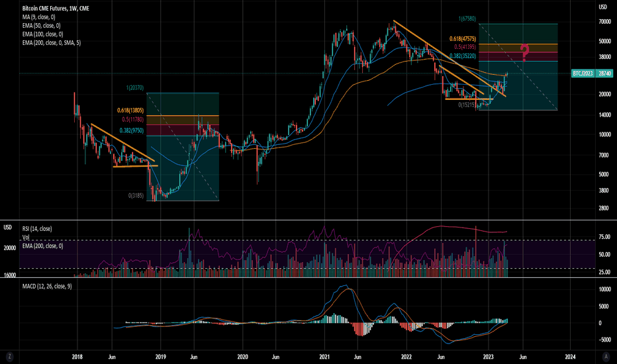Viewport: 617px width, 364px height.
Task: Click the 2800 price axis label
Action: tap(603, 208)
